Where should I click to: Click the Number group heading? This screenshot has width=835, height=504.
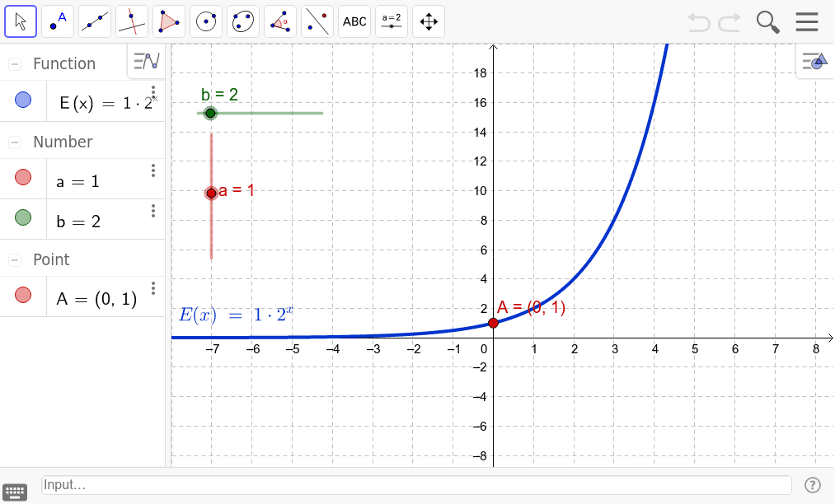[63, 142]
